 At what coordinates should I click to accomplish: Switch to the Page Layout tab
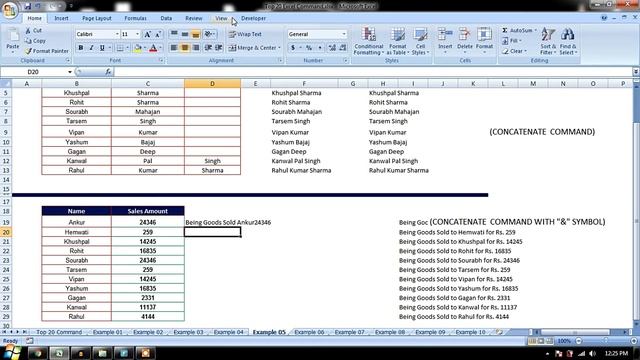[x=97, y=18]
